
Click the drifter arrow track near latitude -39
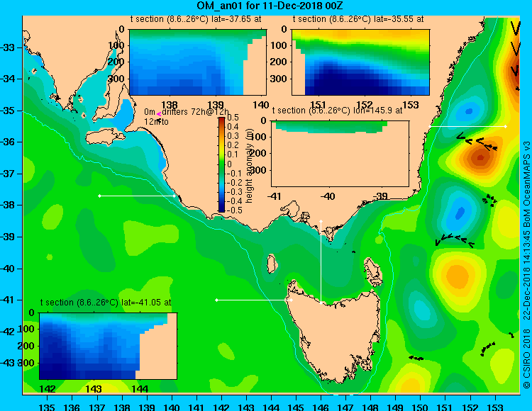click(x=455, y=240)
